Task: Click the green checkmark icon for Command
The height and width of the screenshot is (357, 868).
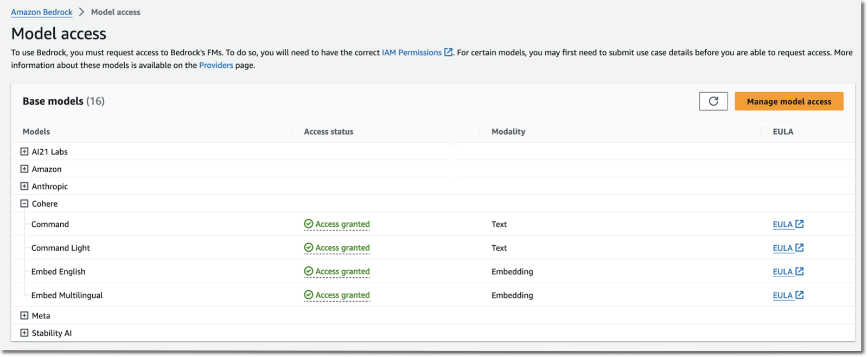Action: (308, 224)
